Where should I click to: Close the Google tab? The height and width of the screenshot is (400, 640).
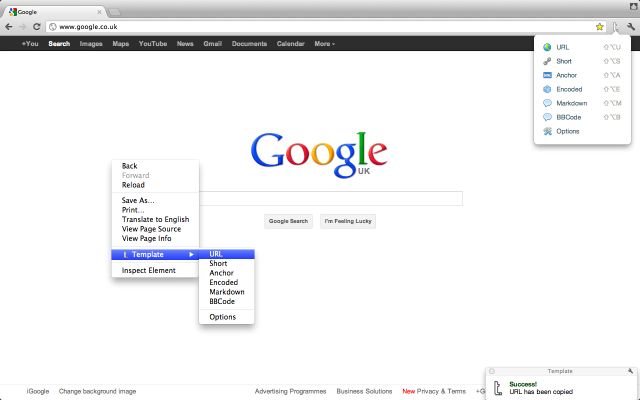tap(99, 12)
